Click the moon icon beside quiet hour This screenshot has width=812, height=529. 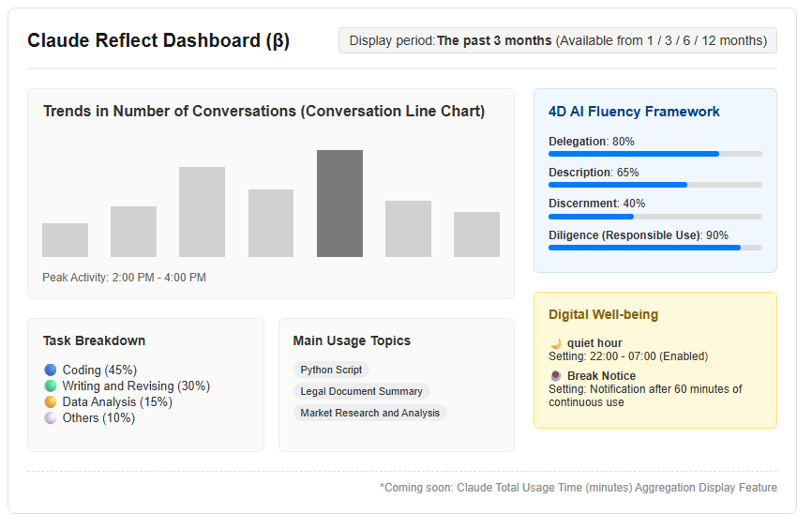coord(556,343)
